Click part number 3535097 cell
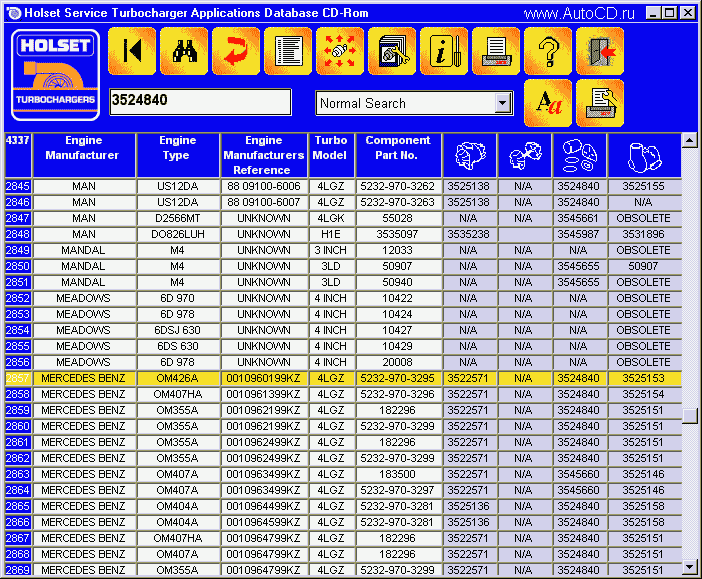This screenshot has width=702, height=579. coord(398,234)
